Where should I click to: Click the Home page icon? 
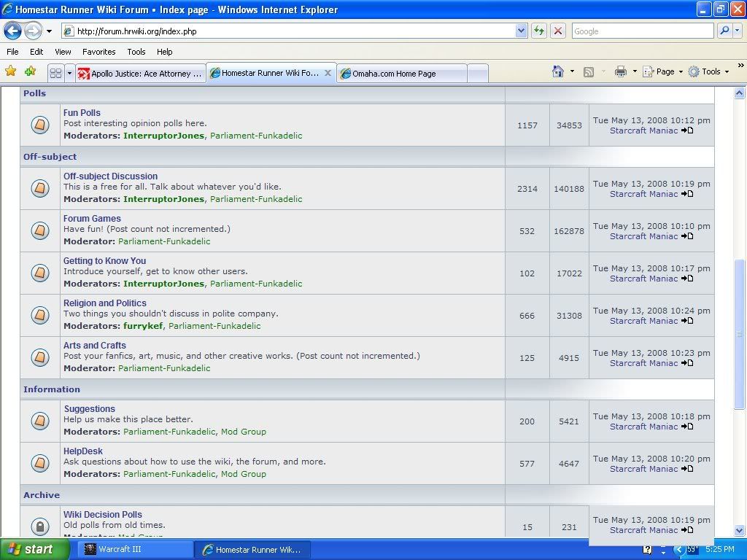click(558, 71)
